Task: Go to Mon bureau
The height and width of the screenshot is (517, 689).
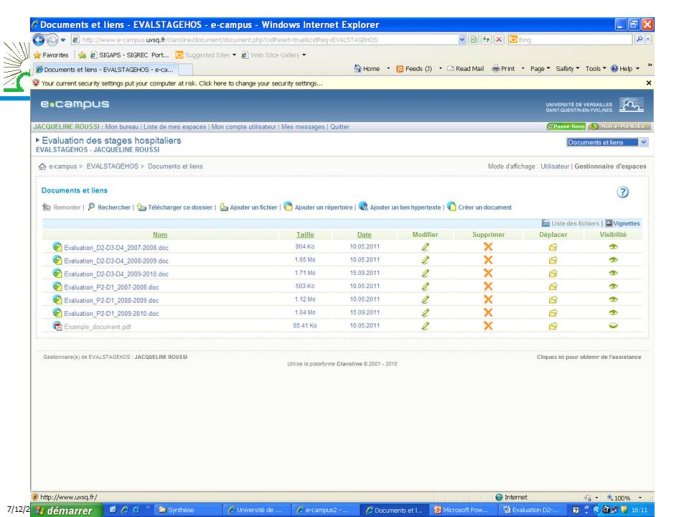Action: (122, 127)
